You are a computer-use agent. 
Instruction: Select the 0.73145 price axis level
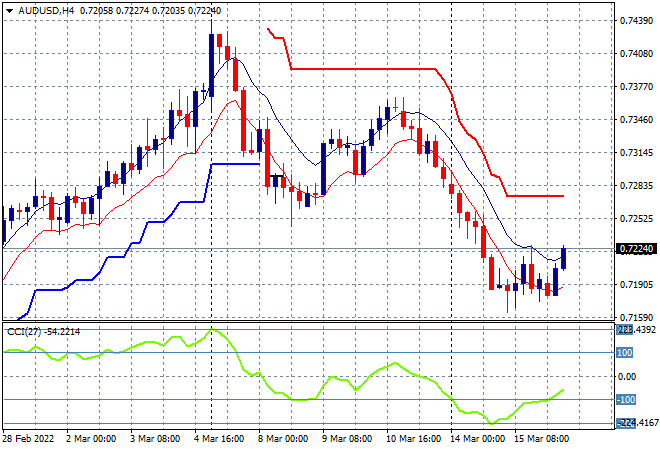click(637, 153)
